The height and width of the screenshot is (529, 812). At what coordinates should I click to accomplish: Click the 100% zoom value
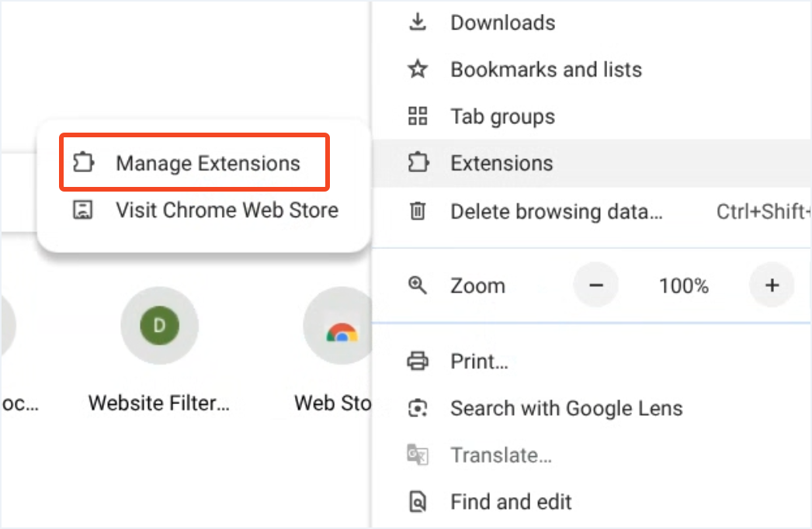coord(684,285)
